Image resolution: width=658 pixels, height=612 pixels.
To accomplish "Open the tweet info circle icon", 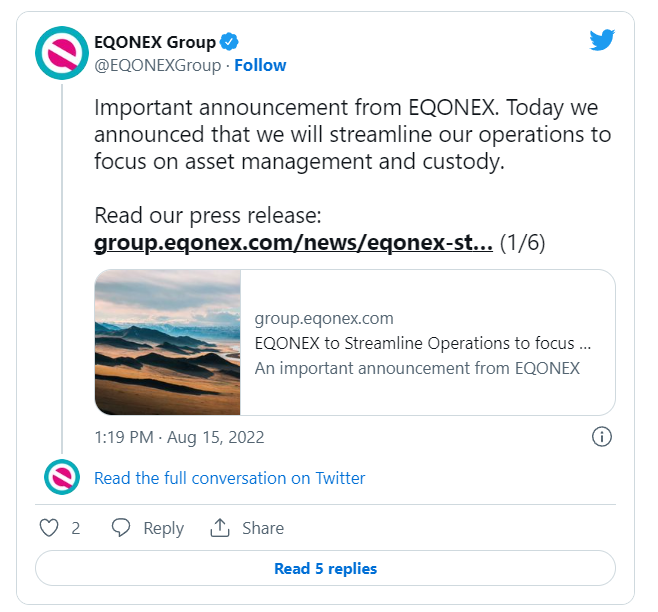I will click(x=602, y=437).
